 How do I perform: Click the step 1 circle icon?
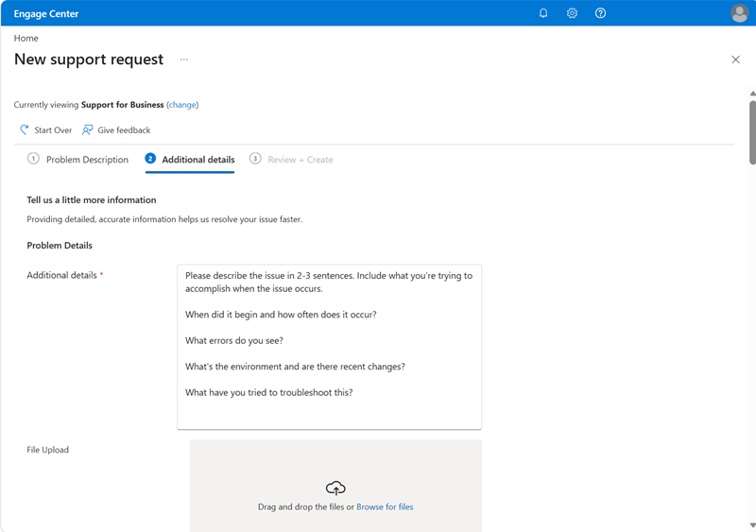point(33,159)
